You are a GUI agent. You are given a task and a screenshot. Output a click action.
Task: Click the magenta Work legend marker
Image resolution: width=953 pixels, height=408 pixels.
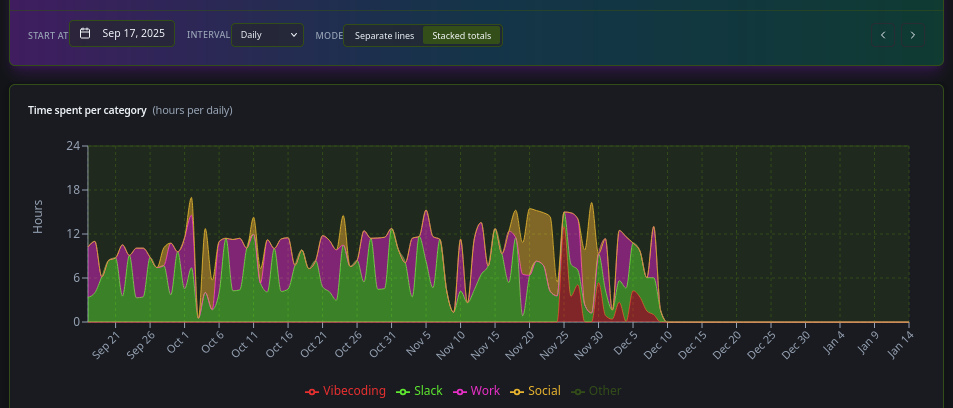point(460,391)
